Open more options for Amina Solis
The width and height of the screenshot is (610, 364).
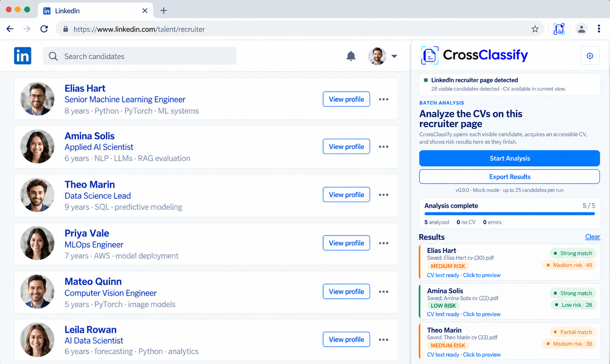click(x=383, y=147)
